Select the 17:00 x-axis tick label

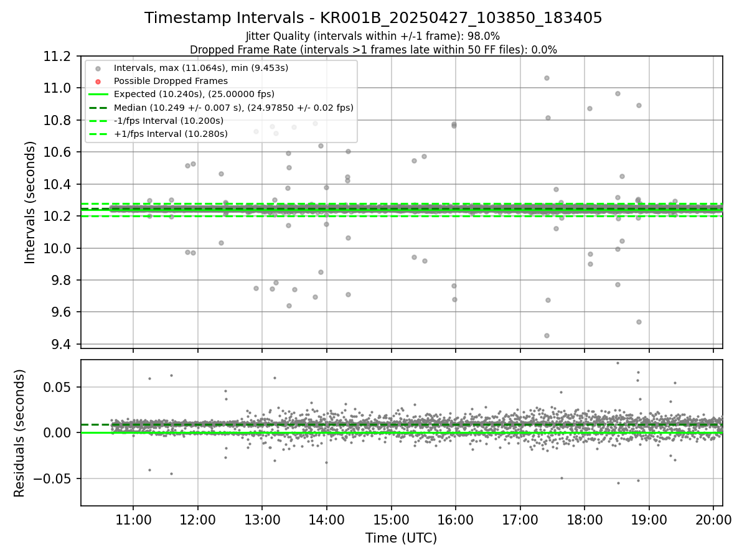tap(520, 519)
